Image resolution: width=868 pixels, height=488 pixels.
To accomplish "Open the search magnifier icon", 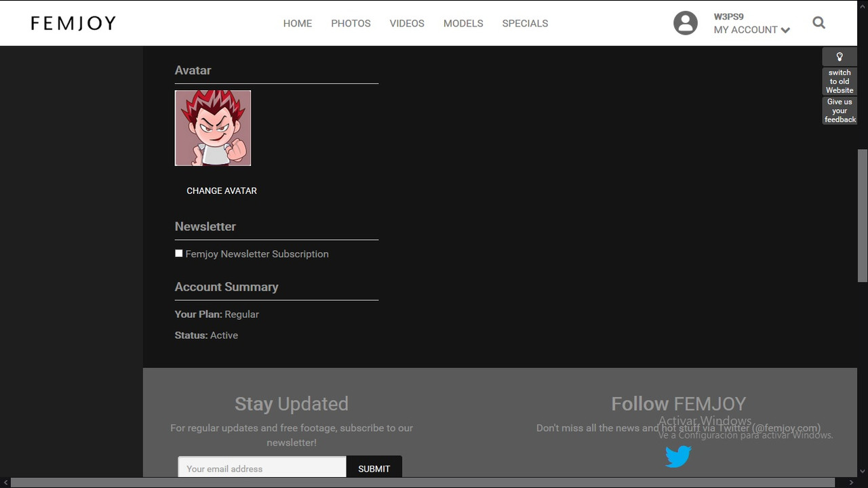I will [819, 23].
